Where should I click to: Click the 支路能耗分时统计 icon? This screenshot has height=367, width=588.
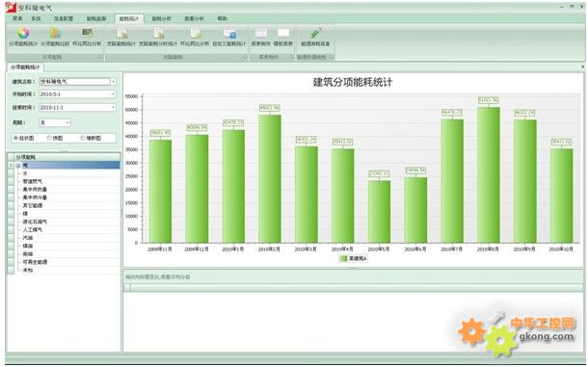[158, 34]
